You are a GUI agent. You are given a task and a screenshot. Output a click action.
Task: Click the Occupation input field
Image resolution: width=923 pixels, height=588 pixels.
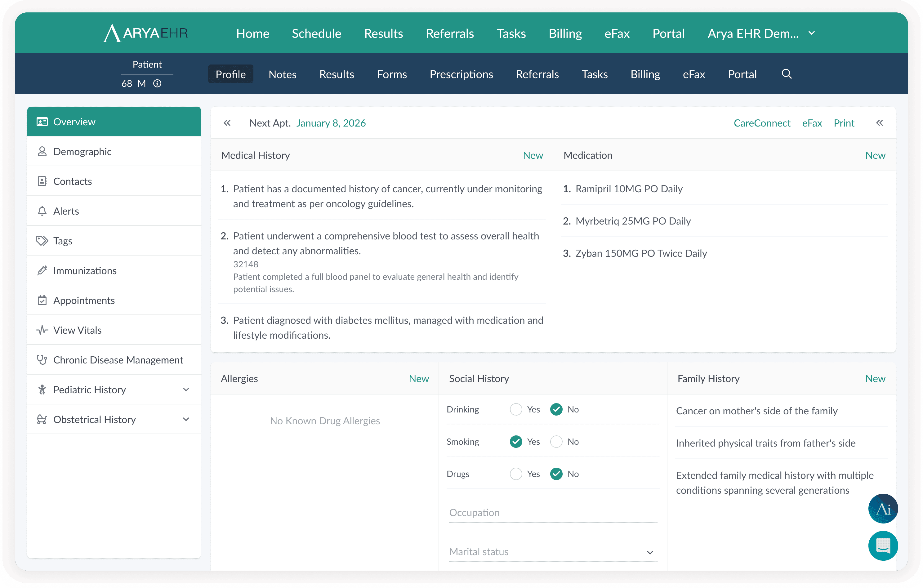point(553,513)
